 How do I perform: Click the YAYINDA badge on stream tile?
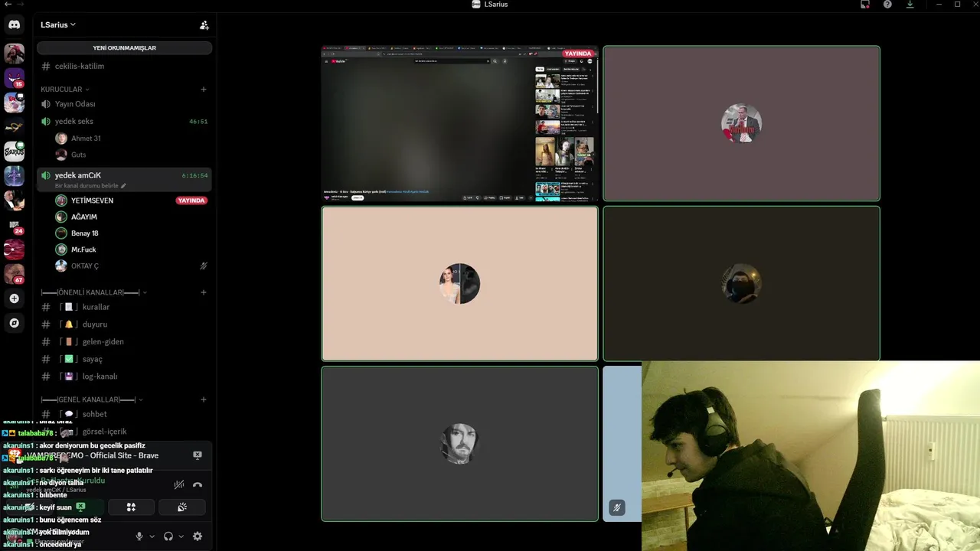pos(577,54)
